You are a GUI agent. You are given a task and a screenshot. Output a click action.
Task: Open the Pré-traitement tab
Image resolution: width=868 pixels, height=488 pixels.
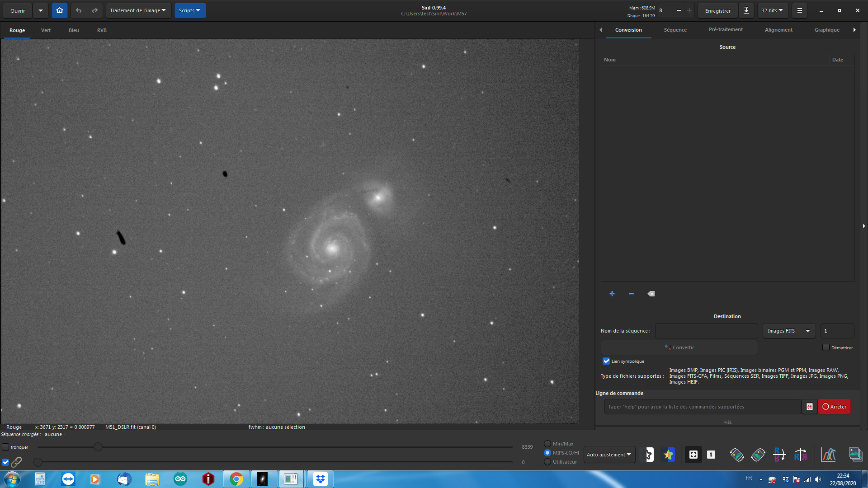point(725,30)
